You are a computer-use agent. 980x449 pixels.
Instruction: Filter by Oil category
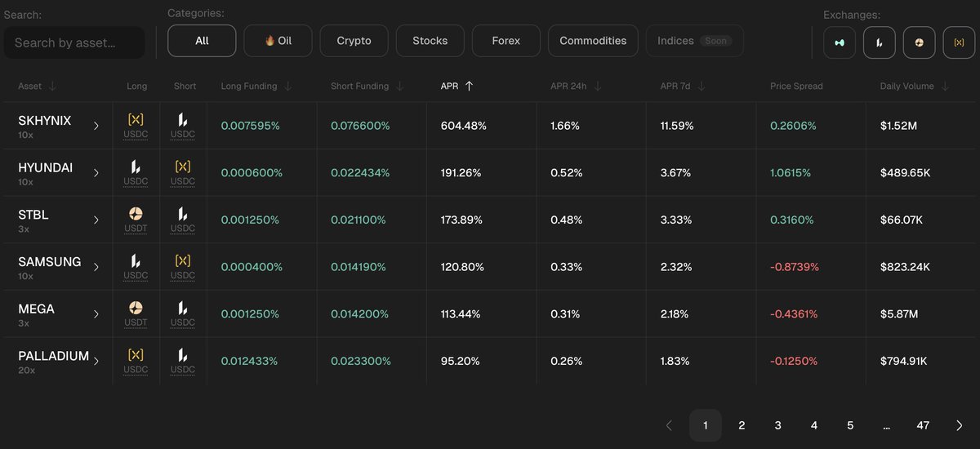(x=278, y=41)
